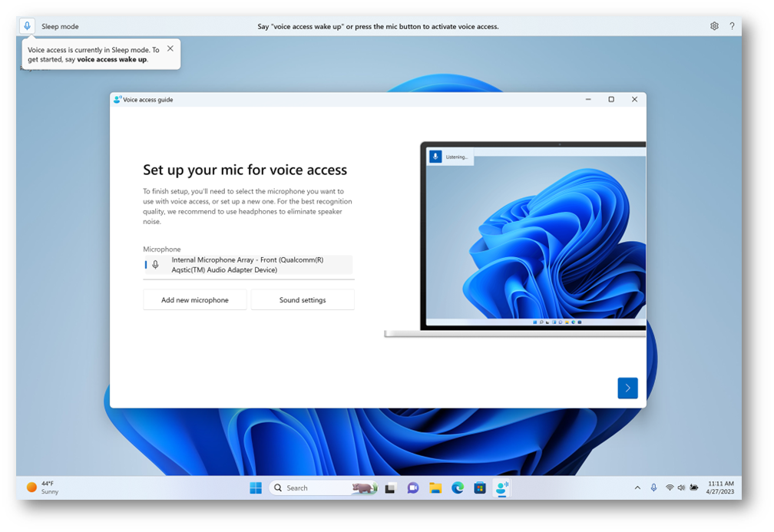Click Add new microphone button
774x532 pixels.
[x=195, y=300]
